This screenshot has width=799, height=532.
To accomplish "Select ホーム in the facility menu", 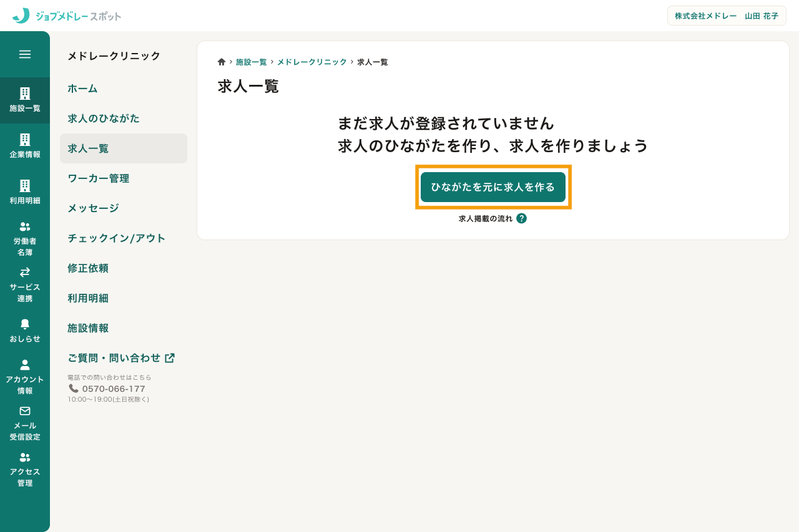I will (124, 89).
